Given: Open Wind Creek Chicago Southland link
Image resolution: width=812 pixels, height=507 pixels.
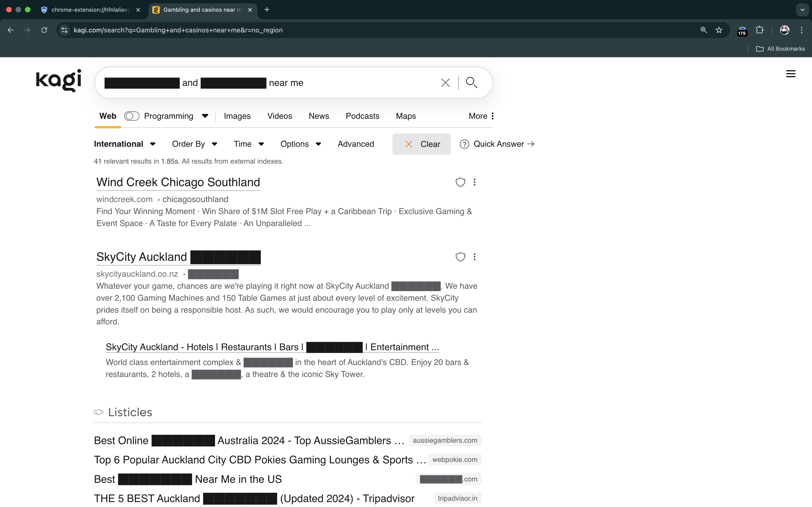Looking at the screenshot, I should coord(178,182).
